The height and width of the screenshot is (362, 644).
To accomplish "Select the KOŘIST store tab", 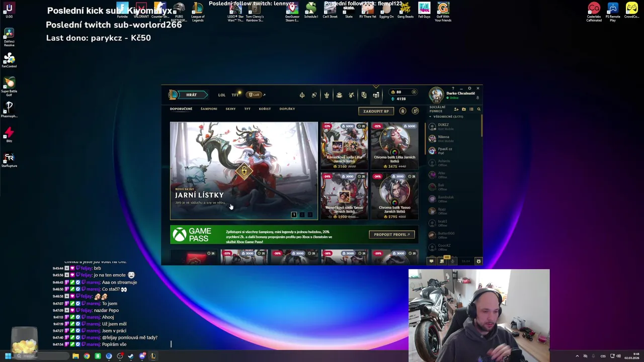I will [x=265, y=109].
